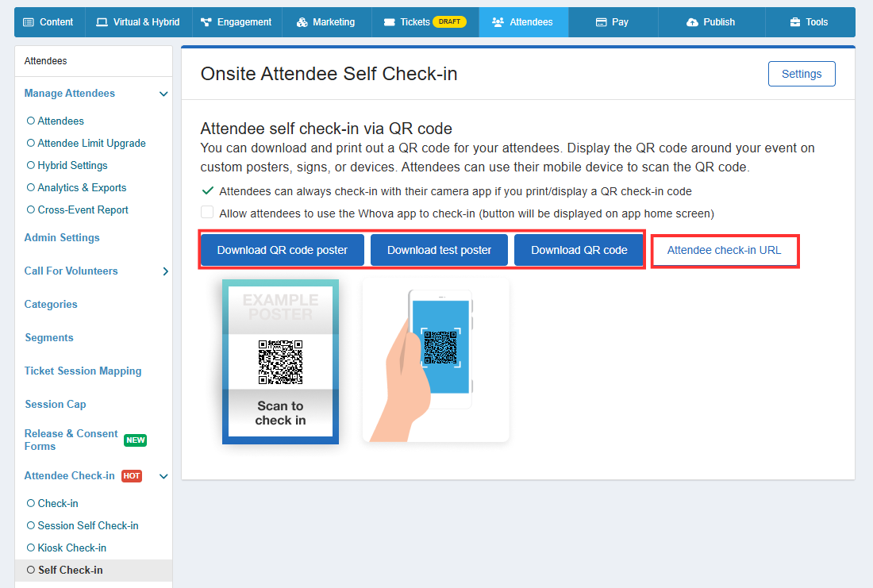Select Cross-Event Report in sidebar

point(78,210)
